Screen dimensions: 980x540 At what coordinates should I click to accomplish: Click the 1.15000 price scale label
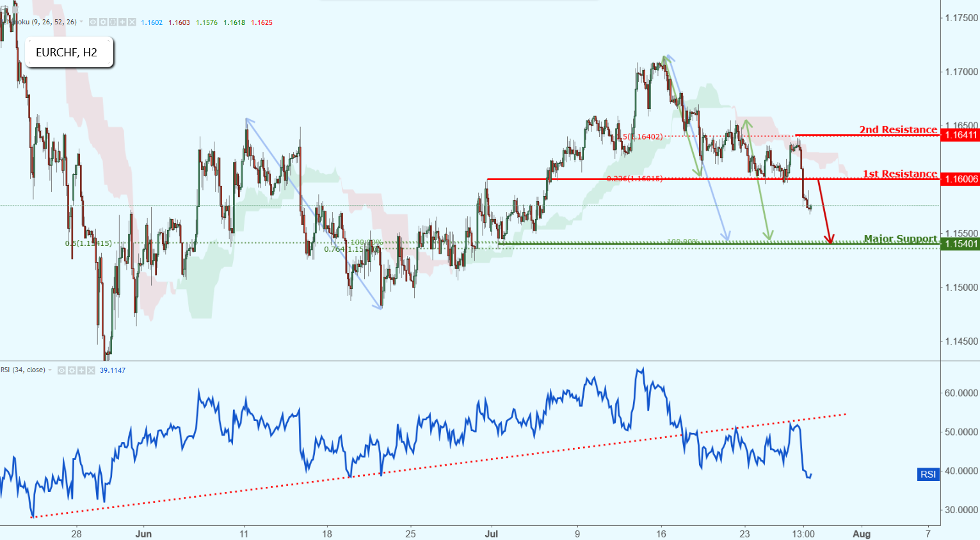(962, 288)
